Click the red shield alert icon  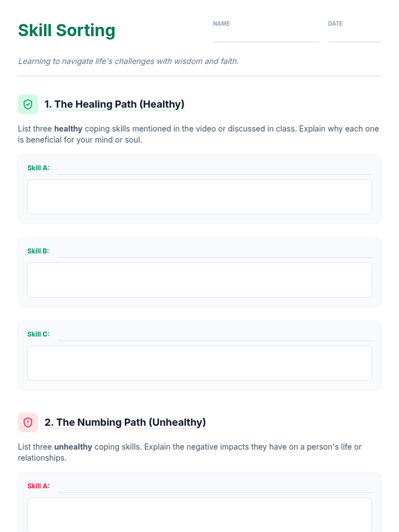coord(28,422)
